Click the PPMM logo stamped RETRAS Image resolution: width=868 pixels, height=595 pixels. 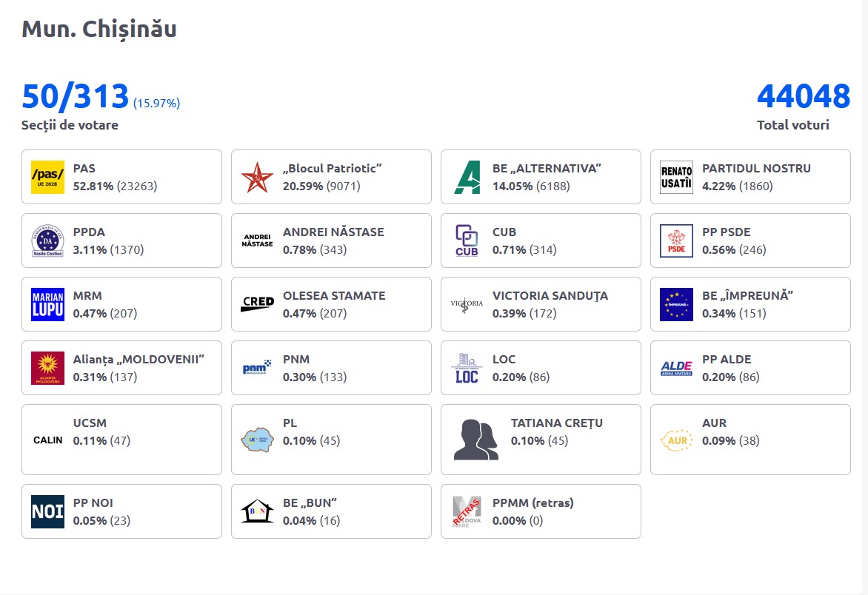point(467,511)
